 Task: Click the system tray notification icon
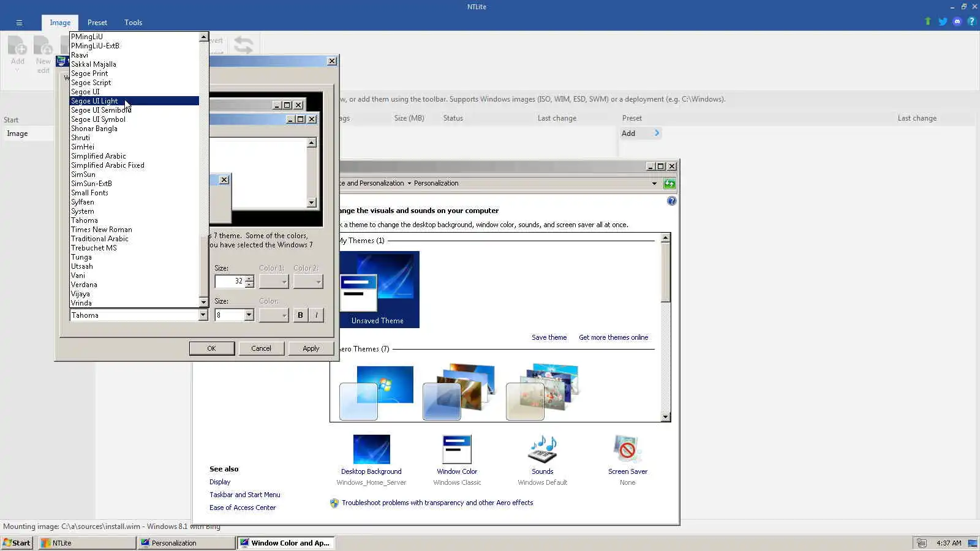[x=921, y=543]
